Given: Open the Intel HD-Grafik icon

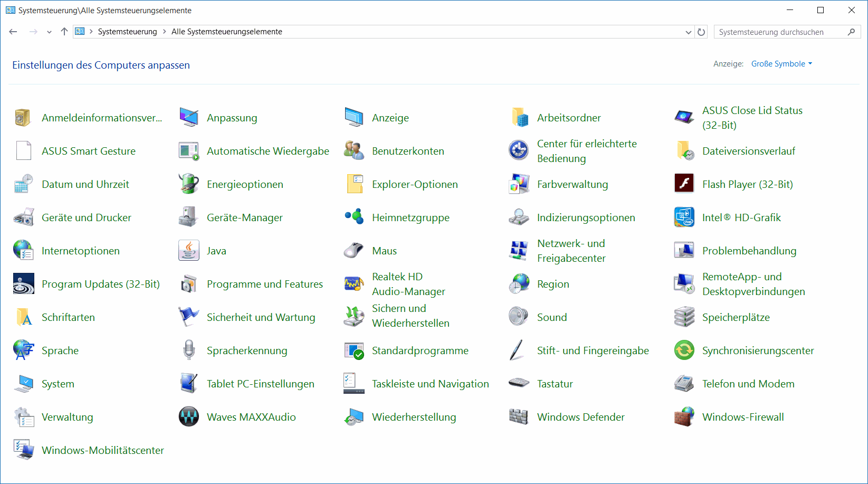Looking at the screenshot, I should pyautogui.click(x=684, y=217).
